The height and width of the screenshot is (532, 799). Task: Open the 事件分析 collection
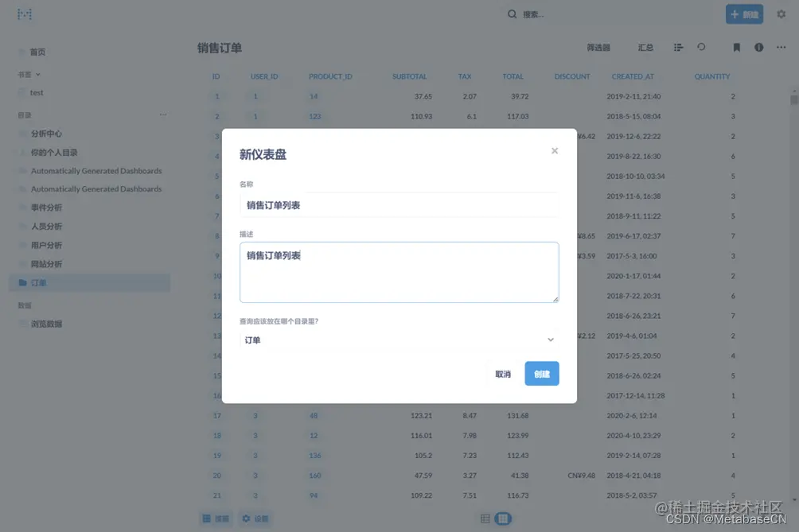point(46,208)
